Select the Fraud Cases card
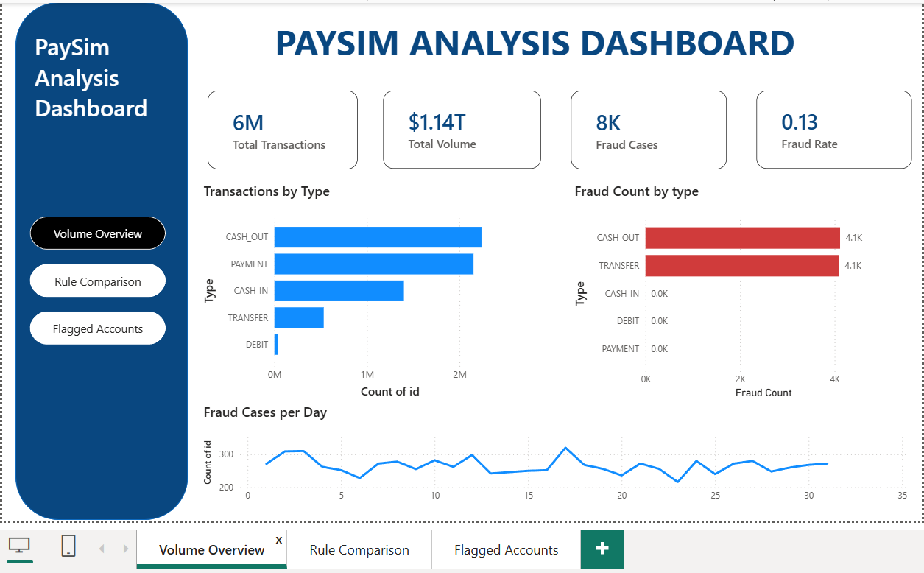The image size is (924, 573). [x=649, y=130]
